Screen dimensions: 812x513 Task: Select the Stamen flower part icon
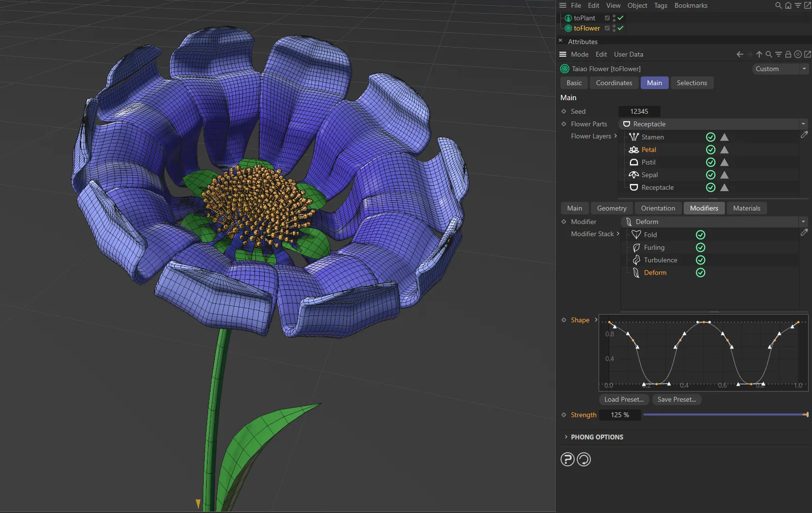pos(634,137)
